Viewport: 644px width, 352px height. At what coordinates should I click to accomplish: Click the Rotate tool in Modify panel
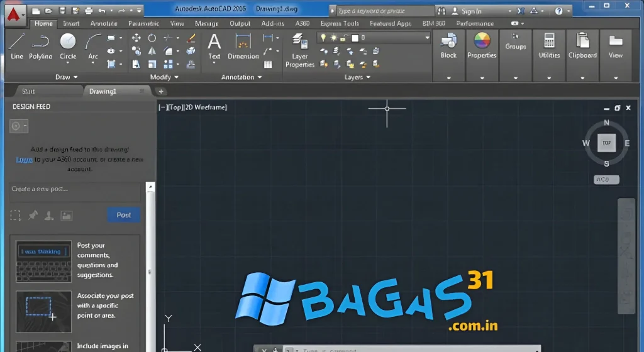[x=152, y=38]
